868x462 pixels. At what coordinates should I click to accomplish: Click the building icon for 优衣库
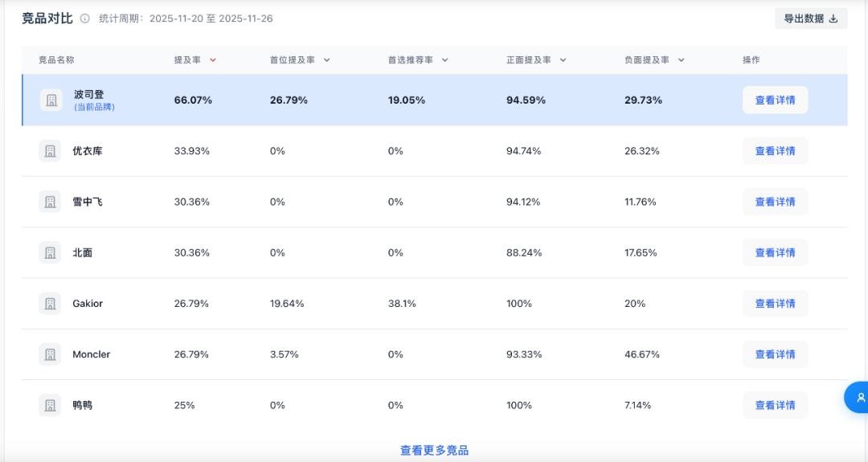50,151
